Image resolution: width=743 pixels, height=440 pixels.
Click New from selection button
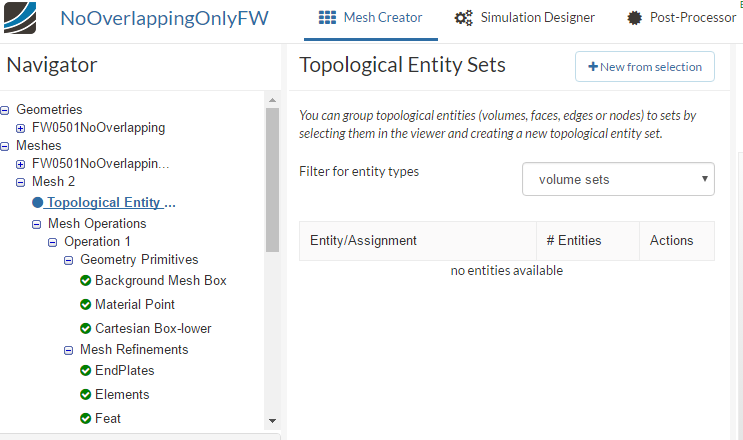click(644, 67)
